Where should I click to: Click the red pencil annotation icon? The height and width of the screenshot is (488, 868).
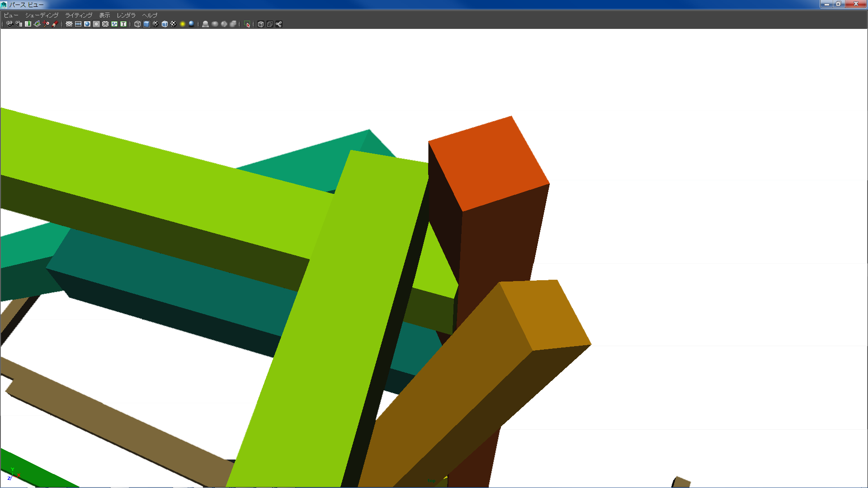(55, 24)
